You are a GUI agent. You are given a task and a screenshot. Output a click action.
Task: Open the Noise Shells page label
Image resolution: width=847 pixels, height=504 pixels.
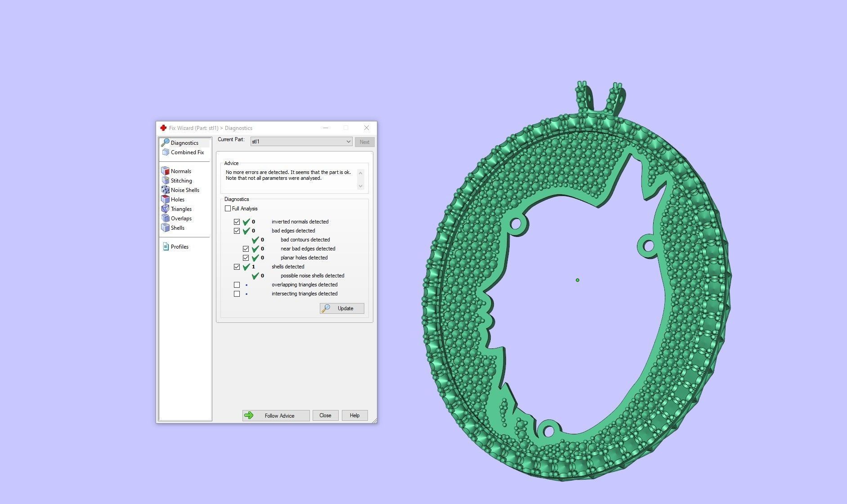(185, 190)
